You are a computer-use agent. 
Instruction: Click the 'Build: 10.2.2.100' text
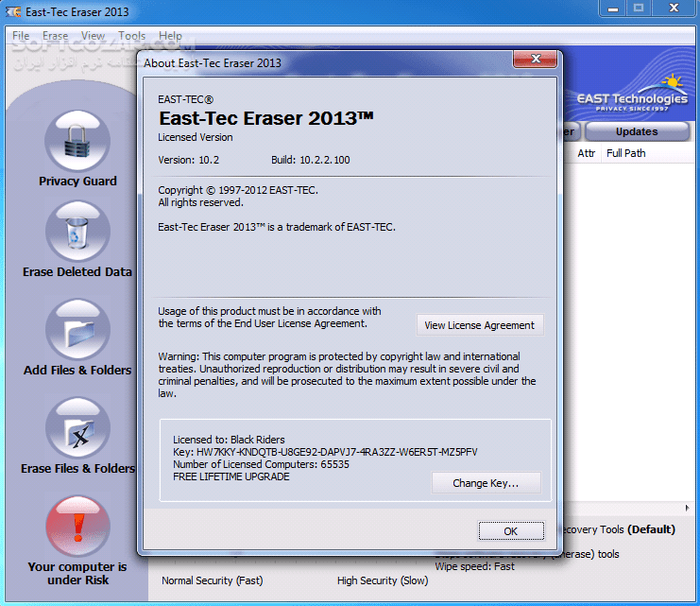point(310,160)
